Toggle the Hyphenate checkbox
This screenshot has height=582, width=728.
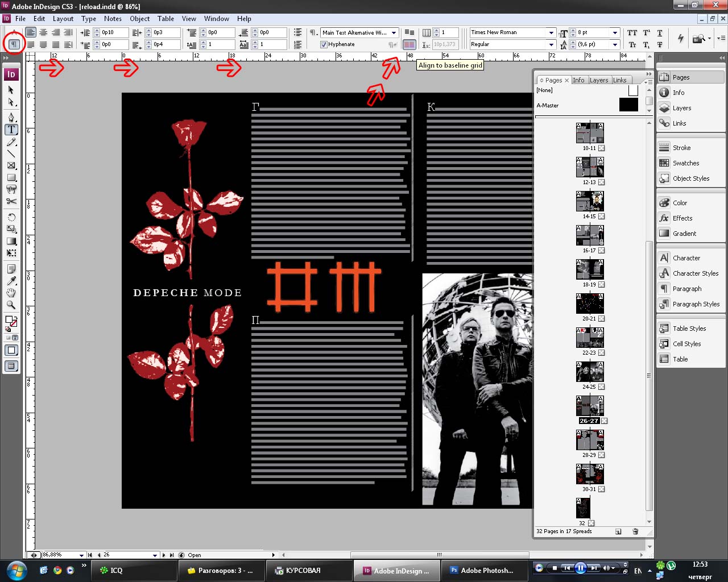(x=324, y=44)
